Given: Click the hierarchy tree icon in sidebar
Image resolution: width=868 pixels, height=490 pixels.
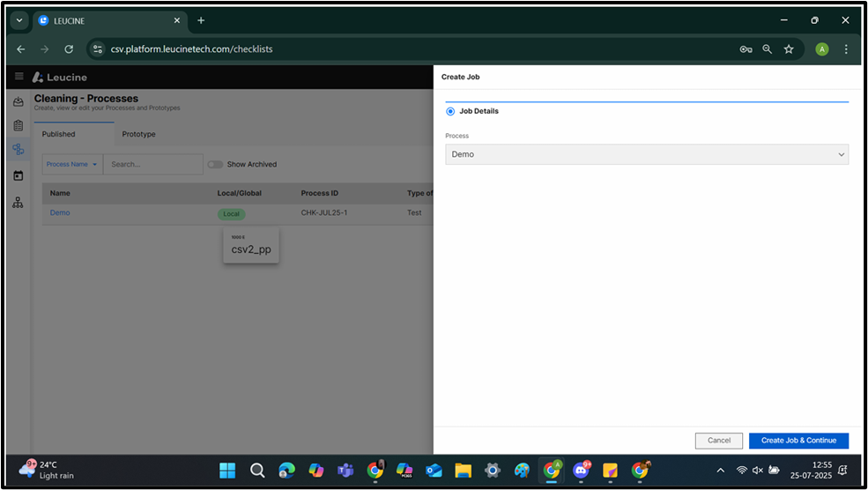Looking at the screenshot, I should 19,203.
